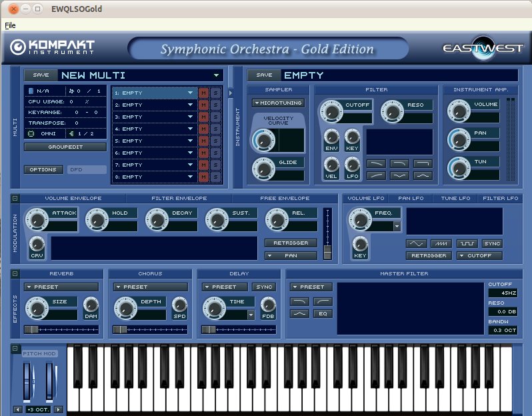Screen dimensions: 532x416
Task: Click the Glide knob
Action: click(263, 169)
